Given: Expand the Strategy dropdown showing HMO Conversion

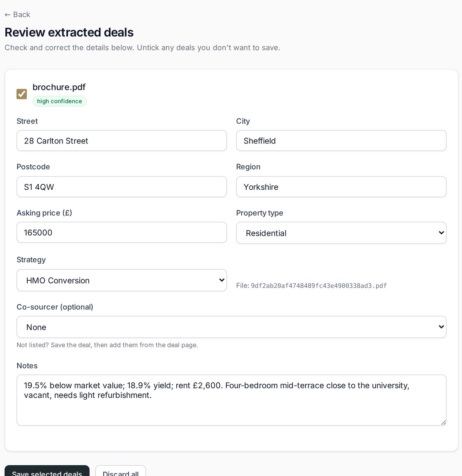Looking at the screenshot, I should click(122, 280).
